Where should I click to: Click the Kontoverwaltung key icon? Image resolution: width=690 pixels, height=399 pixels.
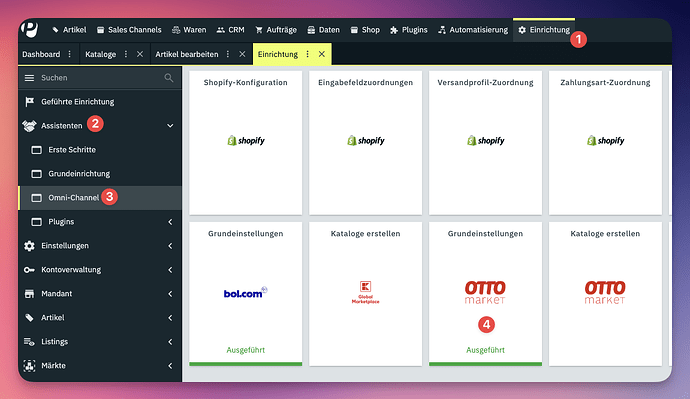(x=29, y=270)
